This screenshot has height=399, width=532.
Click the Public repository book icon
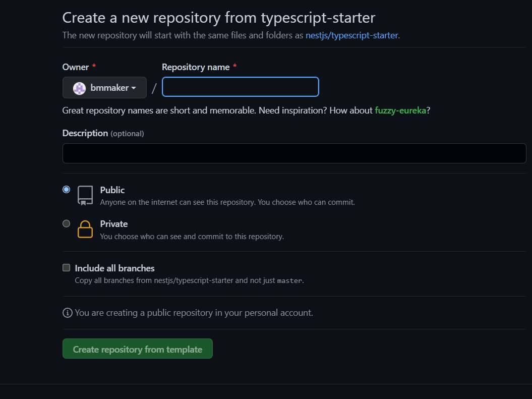pyautogui.click(x=85, y=195)
